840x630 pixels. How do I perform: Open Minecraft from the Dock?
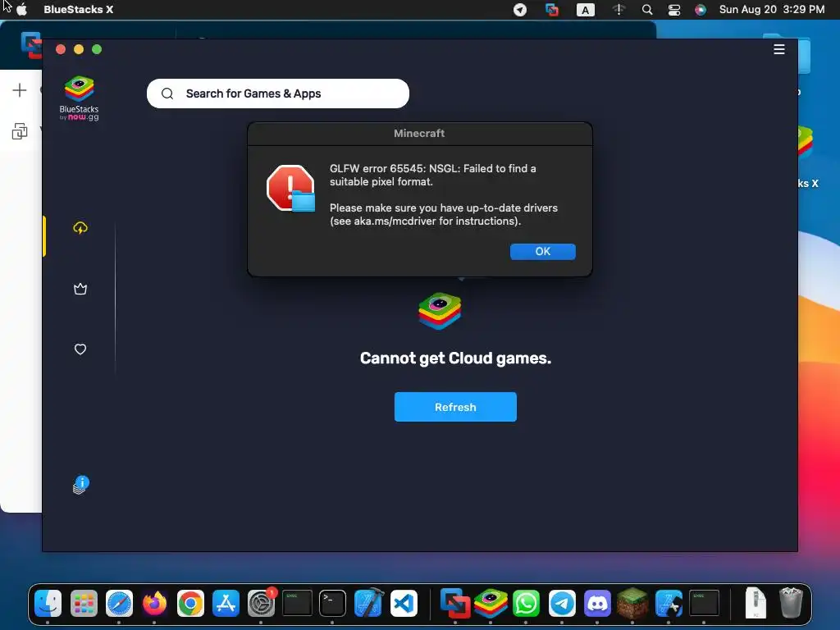pos(632,603)
